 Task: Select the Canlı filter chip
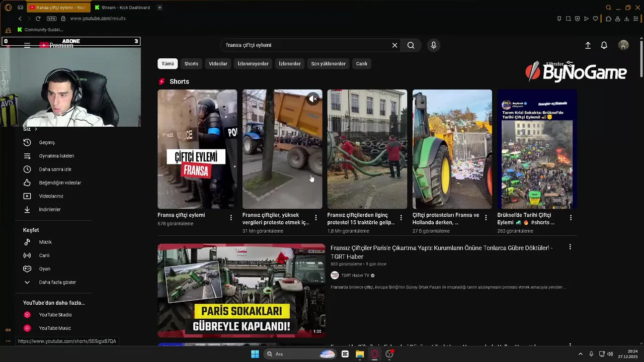[x=362, y=64]
